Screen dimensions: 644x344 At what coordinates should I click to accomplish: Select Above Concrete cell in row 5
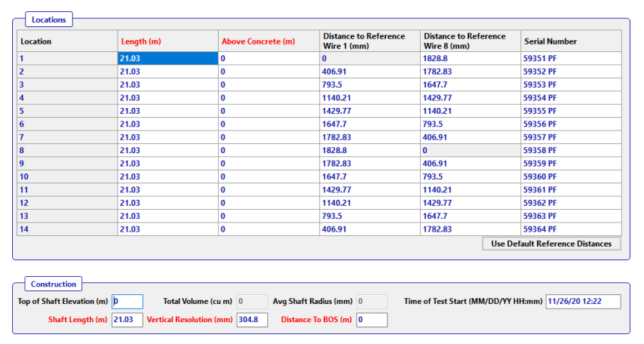[x=268, y=111]
